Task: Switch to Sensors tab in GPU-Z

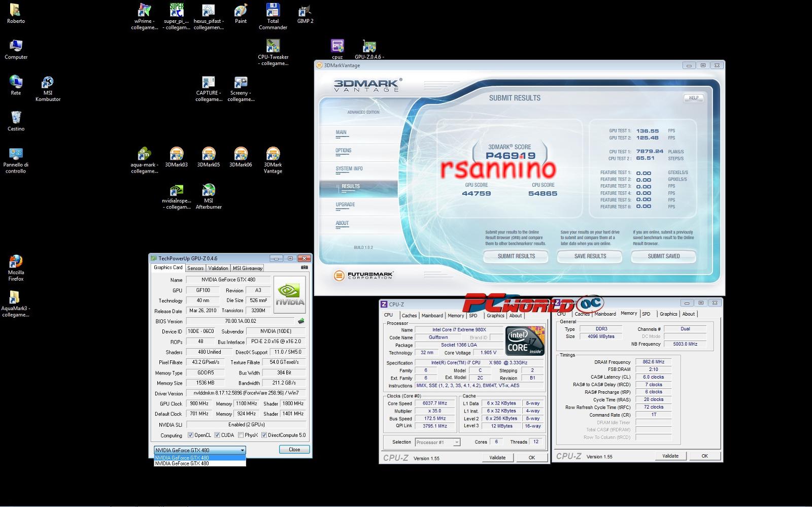Action: point(195,268)
